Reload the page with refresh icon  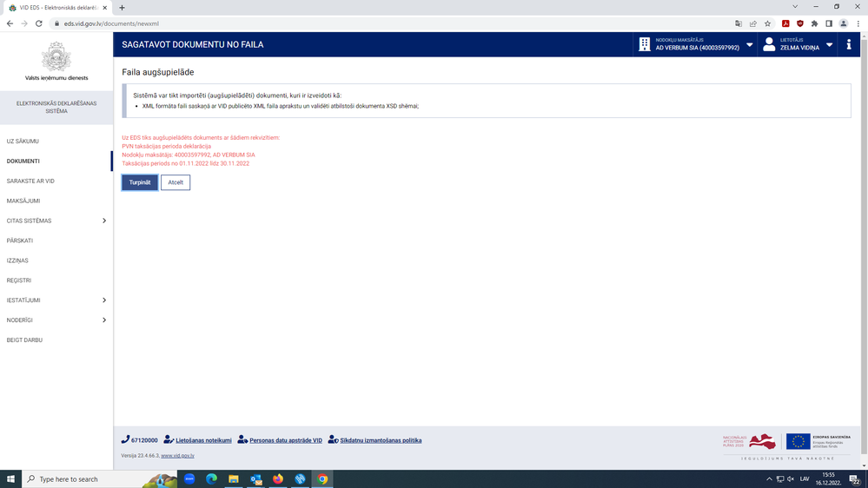(39, 23)
